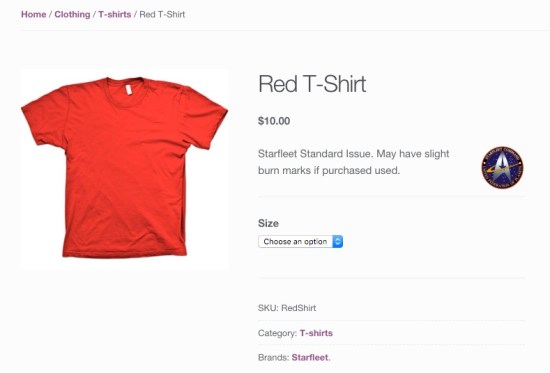Go to Home via breadcrumb

[34, 14]
